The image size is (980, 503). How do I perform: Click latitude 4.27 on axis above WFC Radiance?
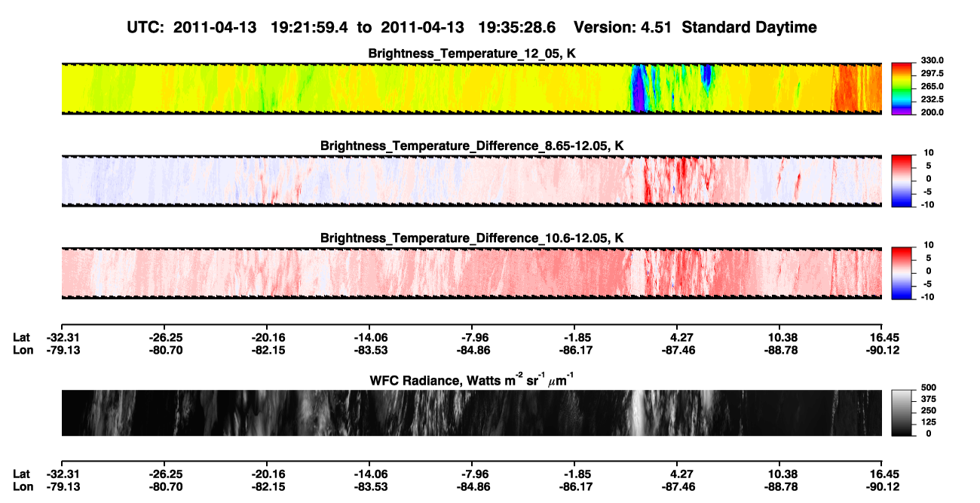(x=680, y=338)
